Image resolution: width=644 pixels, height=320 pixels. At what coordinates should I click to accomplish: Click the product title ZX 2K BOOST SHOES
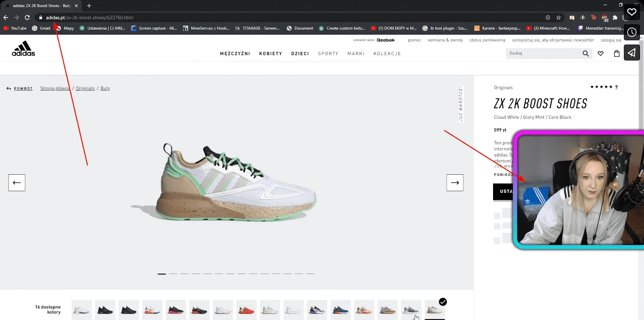click(x=540, y=104)
